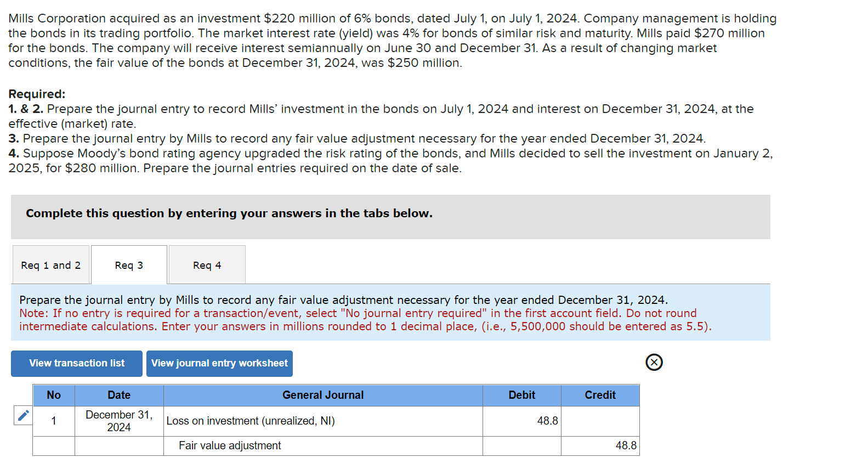Image resolution: width=868 pixels, height=463 pixels.
Task: Select the row number 1 cell
Action: [54, 421]
